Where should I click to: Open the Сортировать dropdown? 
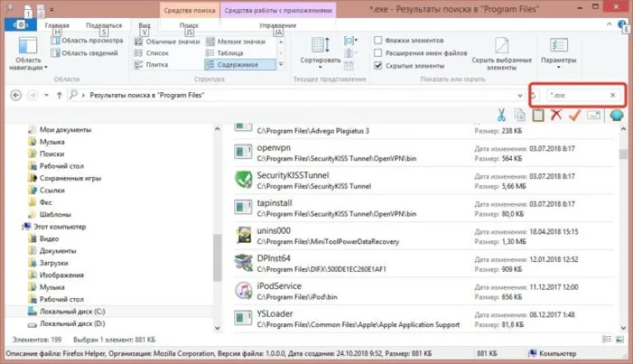pyautogui.click(x=320, y=53)
